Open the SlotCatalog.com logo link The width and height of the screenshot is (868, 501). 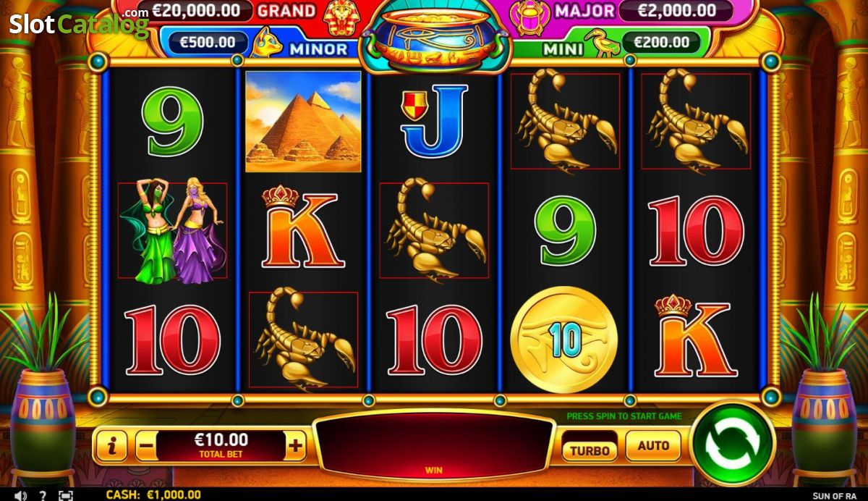pos(79,24)
